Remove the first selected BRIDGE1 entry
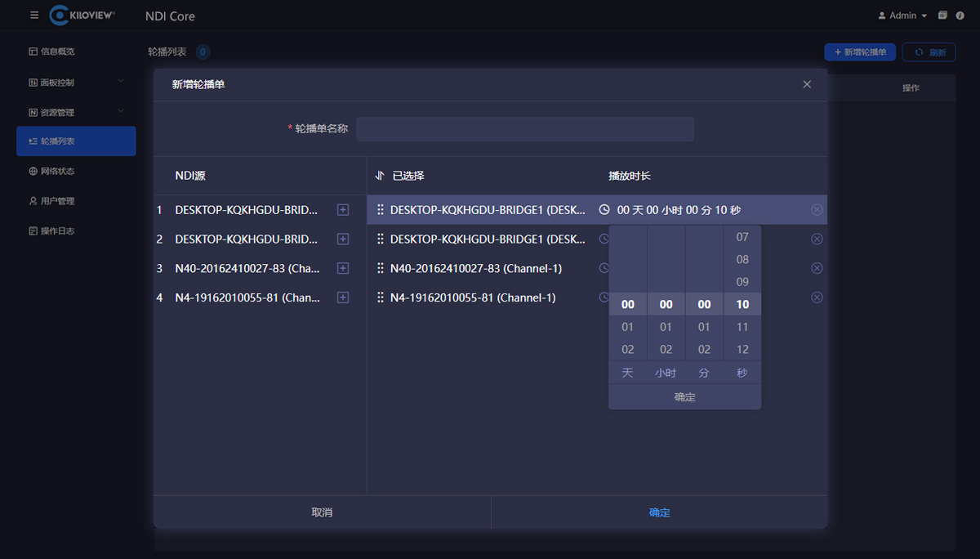980x559 pixels. point(817,210)
